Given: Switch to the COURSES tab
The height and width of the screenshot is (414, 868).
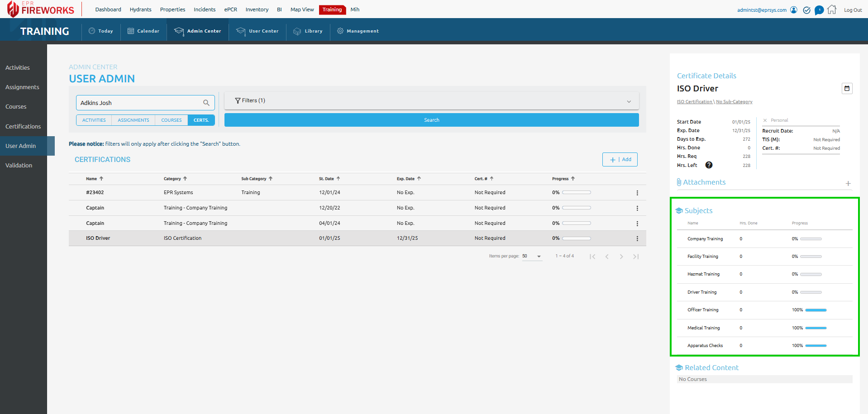Looking at the screenshot, I should pos(171,120).
